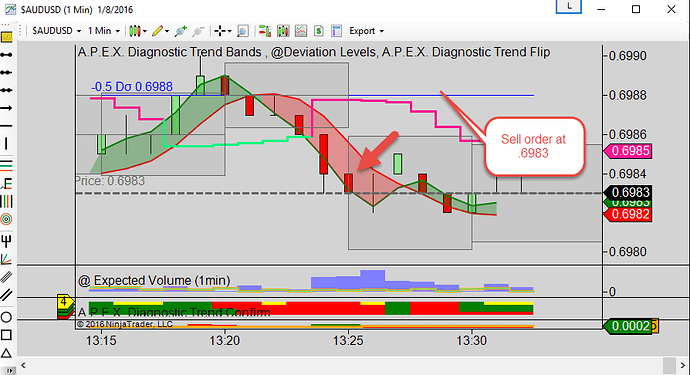Open the Export menu
This screenshot has height=375, width=690.
pyautogui.click(x=367, y=31)
